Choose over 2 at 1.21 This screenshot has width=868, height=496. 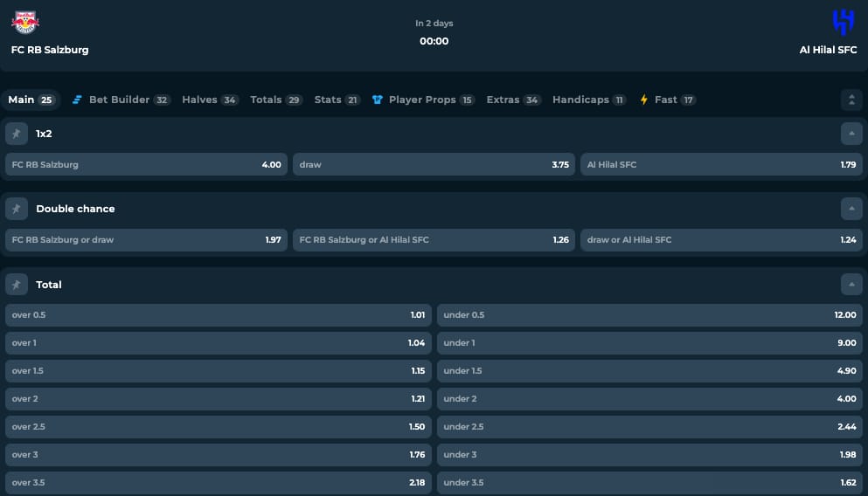[x=219, y=399]
